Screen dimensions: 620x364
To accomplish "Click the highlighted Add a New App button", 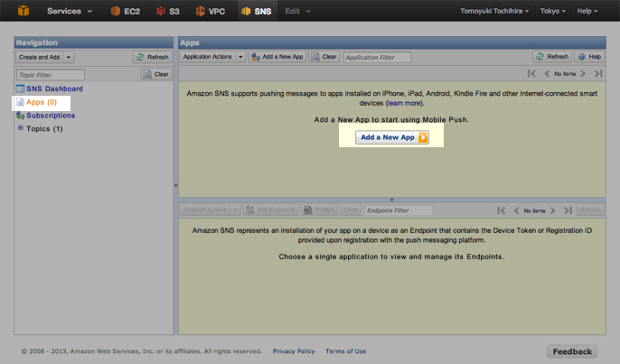I will [x=392, y=137].
